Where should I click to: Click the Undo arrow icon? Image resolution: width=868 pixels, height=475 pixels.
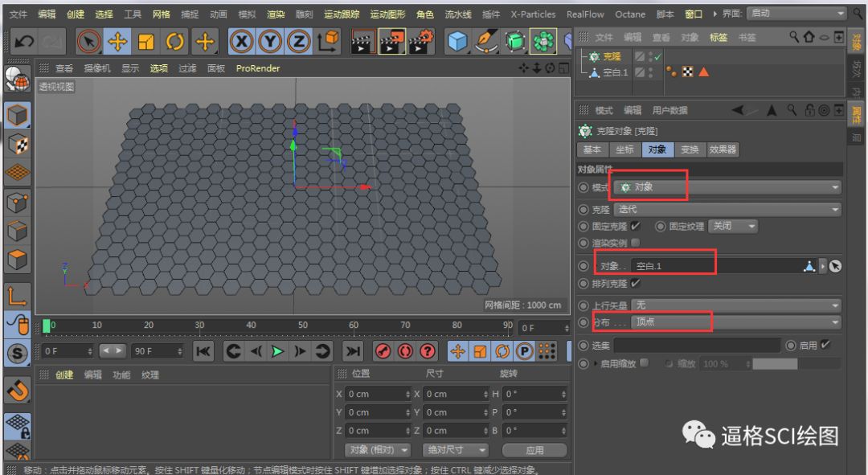tap(23, 42)
